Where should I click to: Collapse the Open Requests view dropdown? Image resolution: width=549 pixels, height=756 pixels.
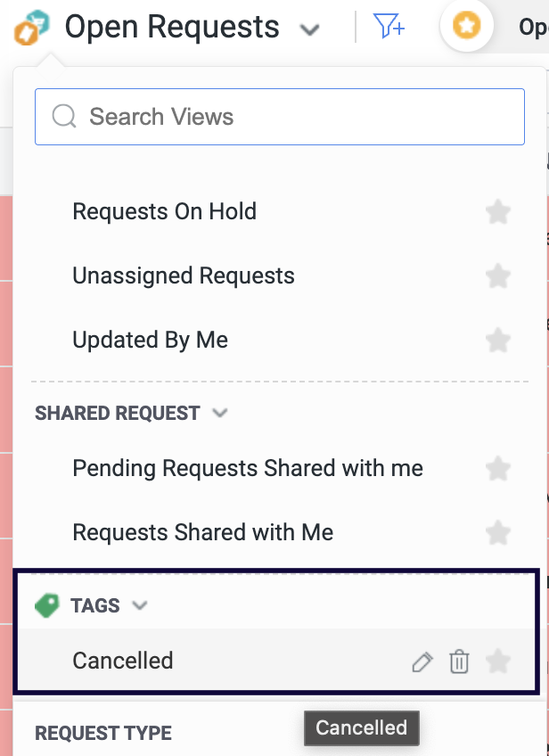click(309, 30)
